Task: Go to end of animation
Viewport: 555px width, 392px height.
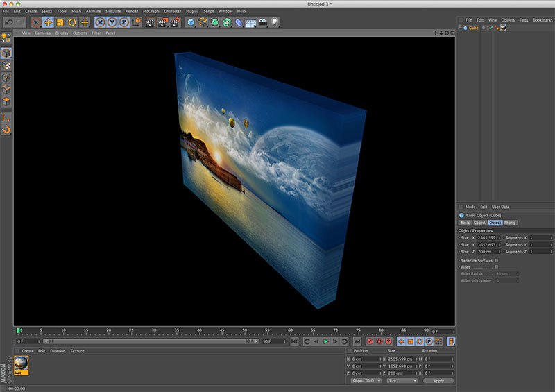Action: (x=357, y=341)
